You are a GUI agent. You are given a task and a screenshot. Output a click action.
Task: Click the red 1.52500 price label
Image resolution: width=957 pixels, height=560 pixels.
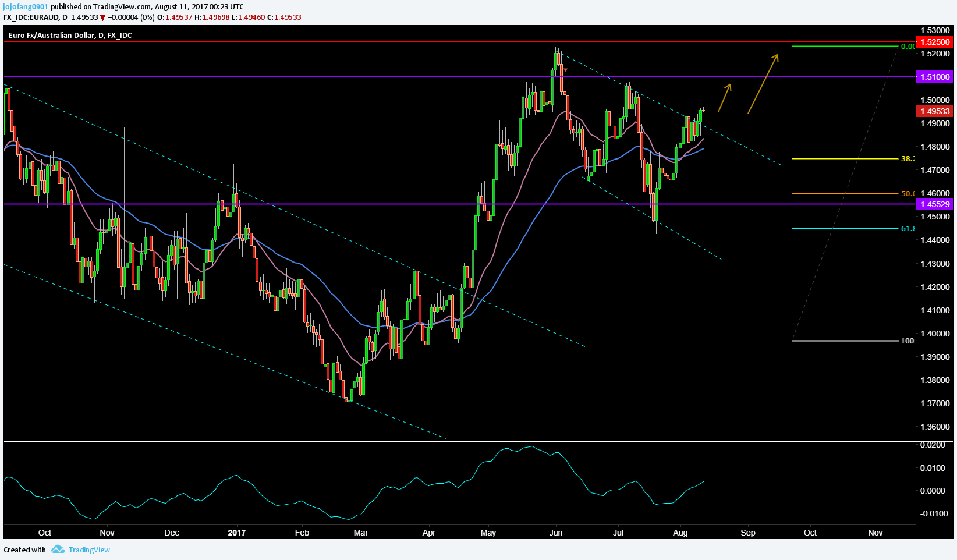point(934,42)
